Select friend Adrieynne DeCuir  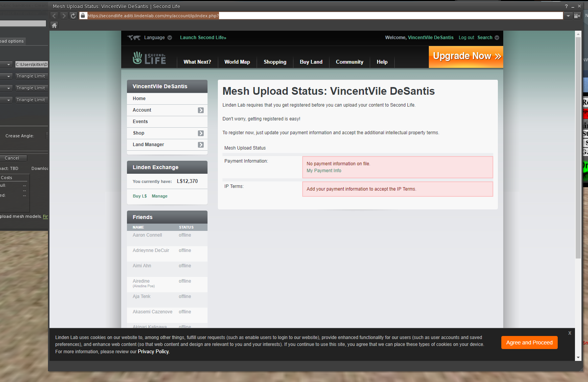click(x=151, y=250)
